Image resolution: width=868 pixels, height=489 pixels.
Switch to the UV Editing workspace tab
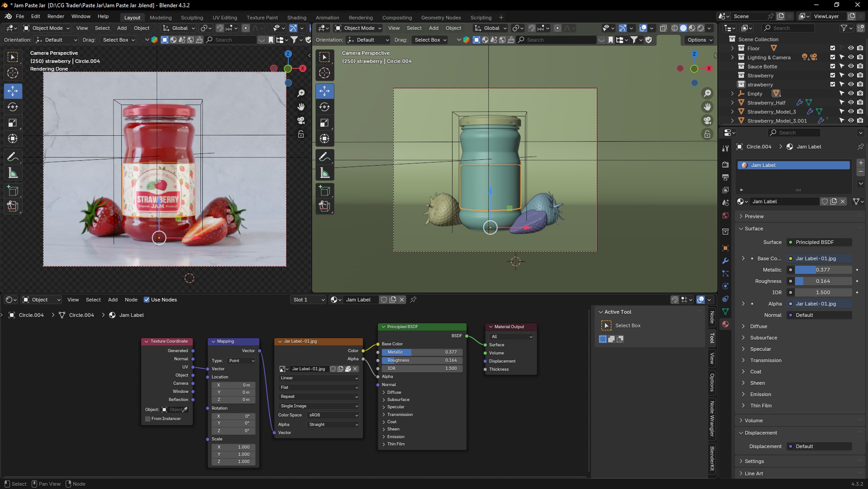225,17
